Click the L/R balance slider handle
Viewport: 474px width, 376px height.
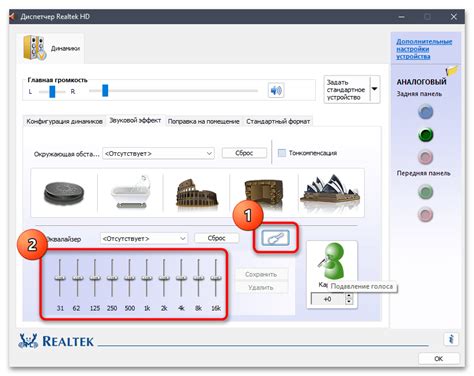pos(52,91)
